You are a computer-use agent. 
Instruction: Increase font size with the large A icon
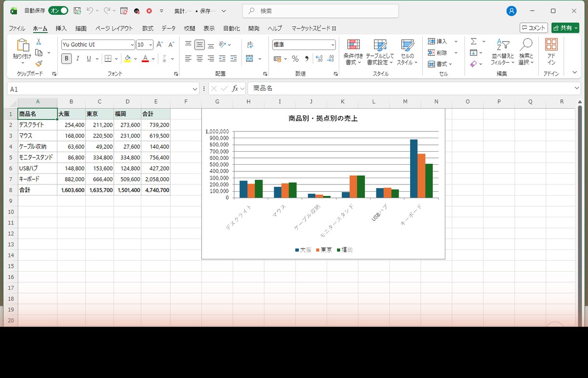(x=160, y=44)
